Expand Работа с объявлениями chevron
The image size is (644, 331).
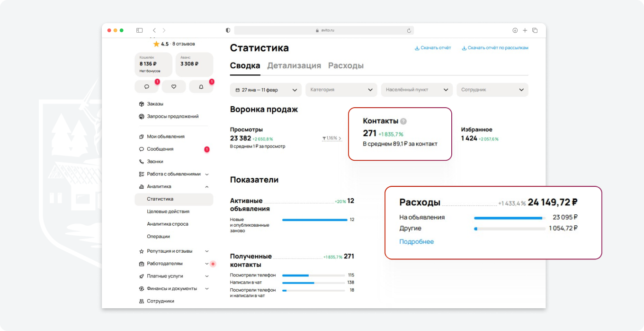coord(207,174)
